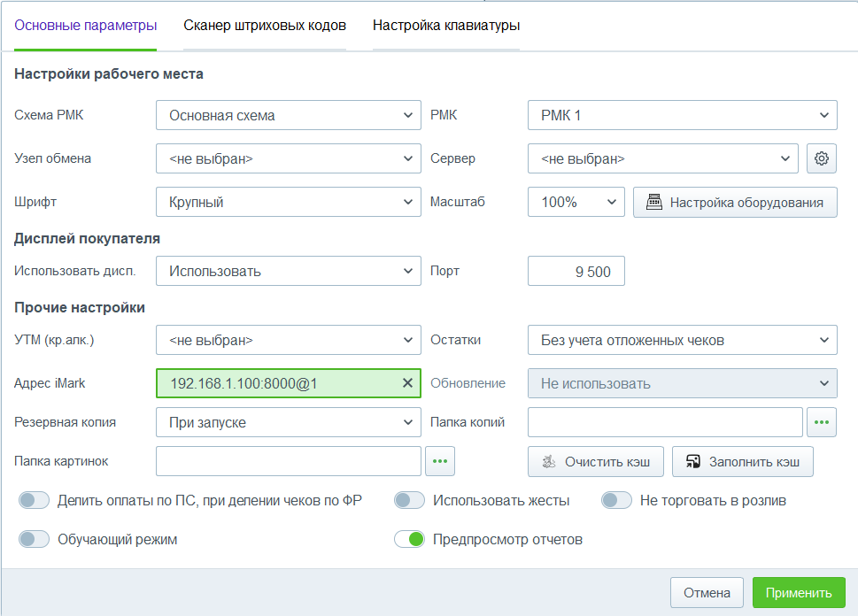Click the gear icon next to Сервер
This screenshot has height=616, width=858.
tap(821, 159)
